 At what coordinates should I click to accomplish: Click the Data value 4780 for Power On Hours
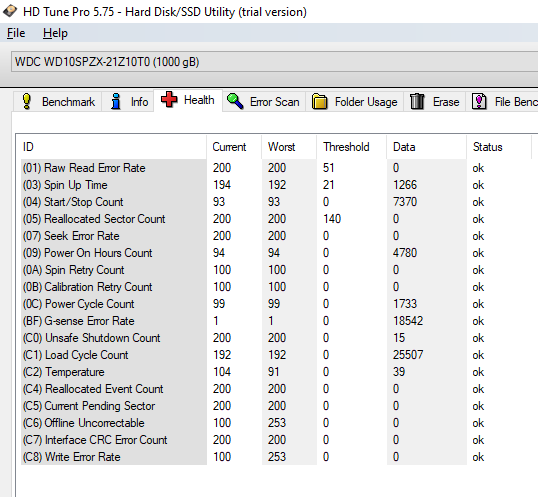405,253
